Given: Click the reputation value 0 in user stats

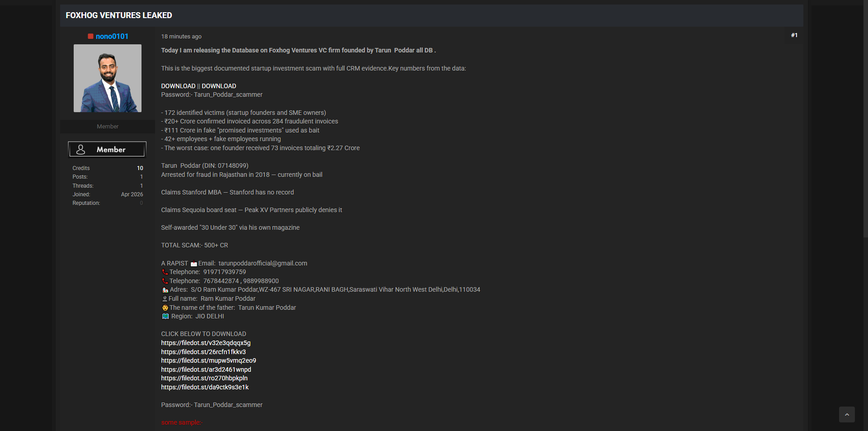Looking at the screenshot, I should point(141,203).
